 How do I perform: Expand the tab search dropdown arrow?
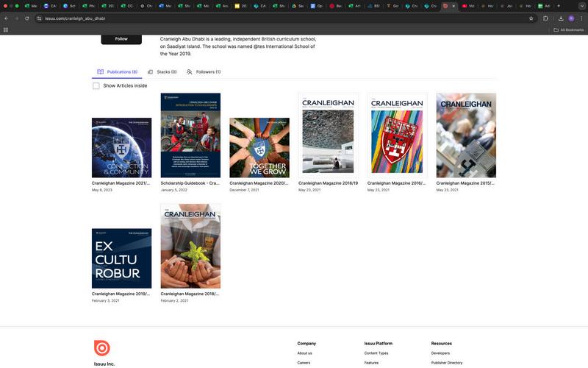pos(581,6)
